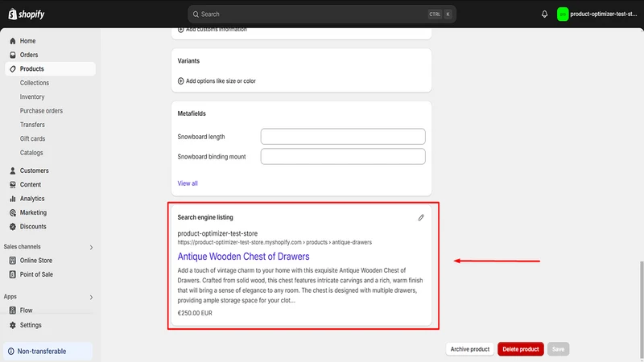This screenshot has height=362, width=644.
Task: Select the Analytics chart icon
Action: tap(13, 199)
